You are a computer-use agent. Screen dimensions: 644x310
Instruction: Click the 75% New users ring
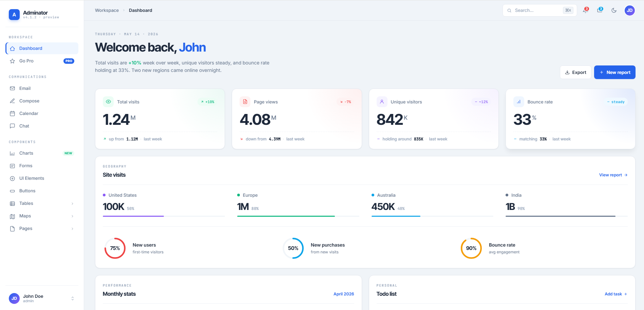115,248
